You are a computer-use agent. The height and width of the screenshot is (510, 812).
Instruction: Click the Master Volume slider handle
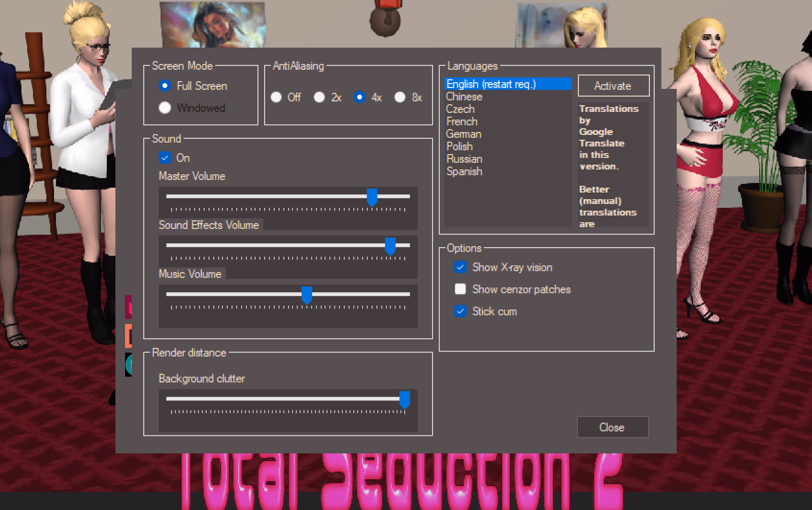(372, 197)
